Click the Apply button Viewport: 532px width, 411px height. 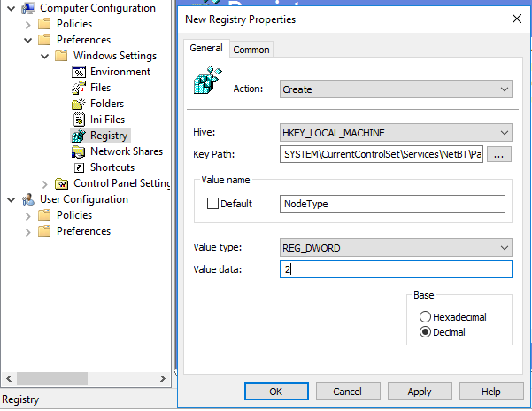[420, 392]
